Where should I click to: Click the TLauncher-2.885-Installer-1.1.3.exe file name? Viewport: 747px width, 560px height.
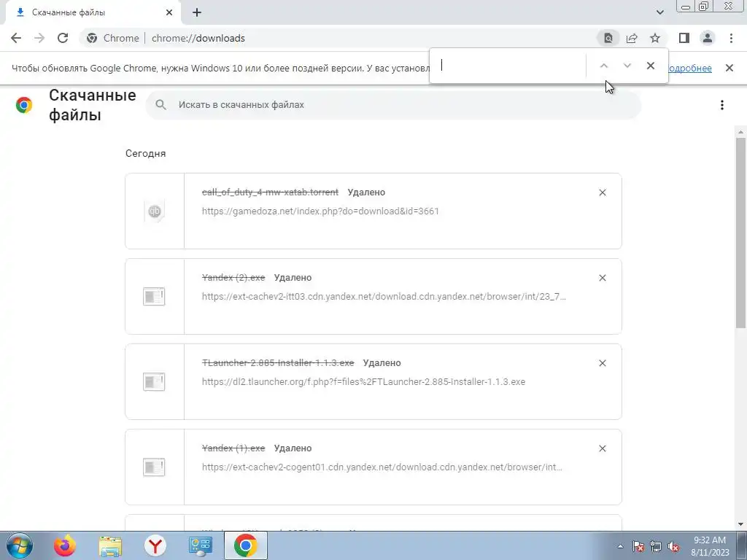coord(278,363)
